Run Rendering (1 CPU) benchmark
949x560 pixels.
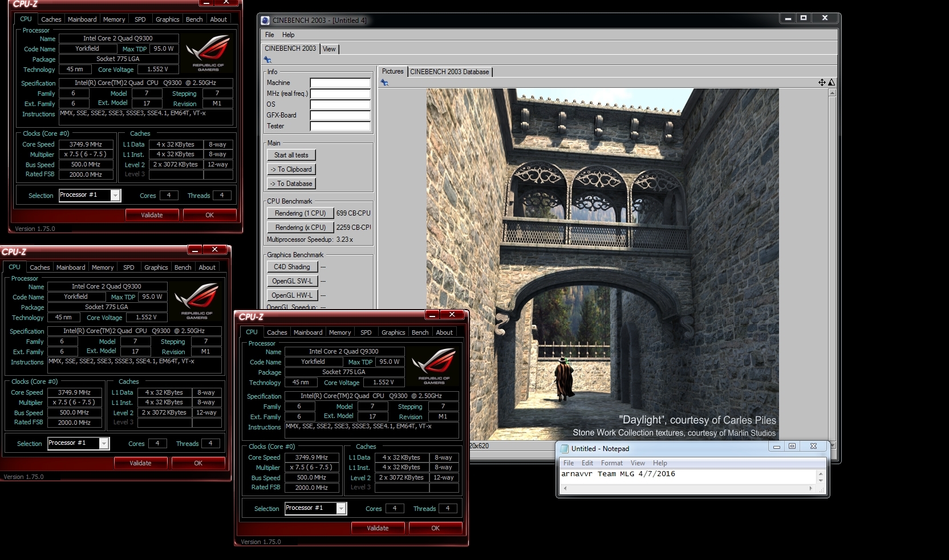tap(300, 213)
